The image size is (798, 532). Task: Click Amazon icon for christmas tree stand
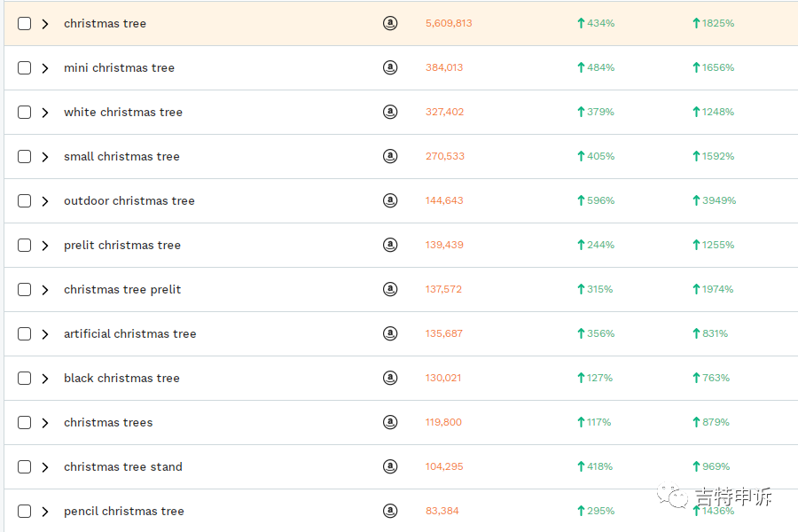pyautogui.click(x=390, y=466)
